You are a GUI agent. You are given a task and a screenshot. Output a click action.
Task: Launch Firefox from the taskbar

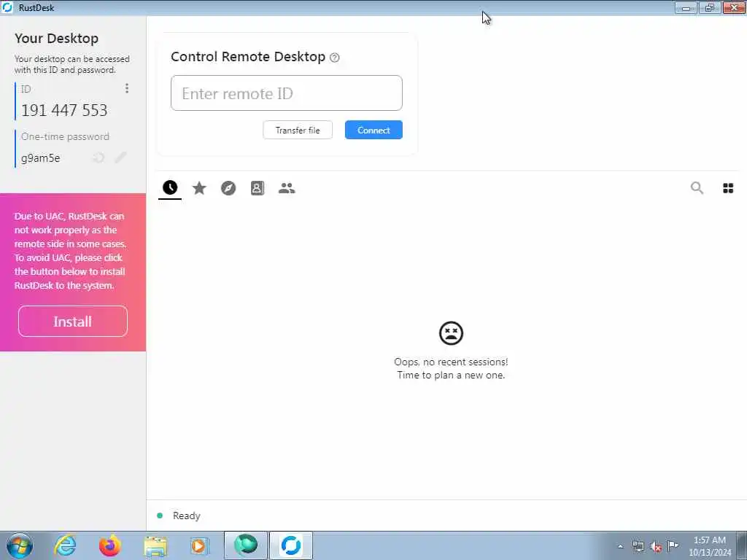pos(110,545)
